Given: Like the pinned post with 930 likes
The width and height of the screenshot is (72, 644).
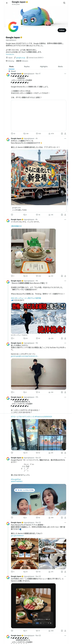Looking at the screenshot, I should coord(38,134).
